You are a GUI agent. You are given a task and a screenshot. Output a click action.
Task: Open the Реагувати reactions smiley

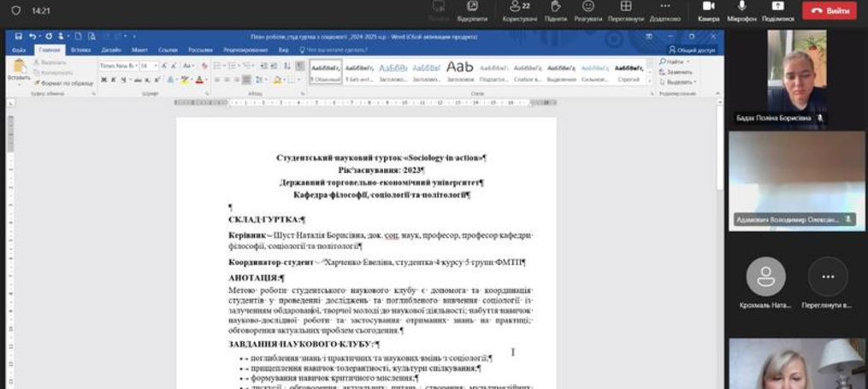click(x=588, y=7)
